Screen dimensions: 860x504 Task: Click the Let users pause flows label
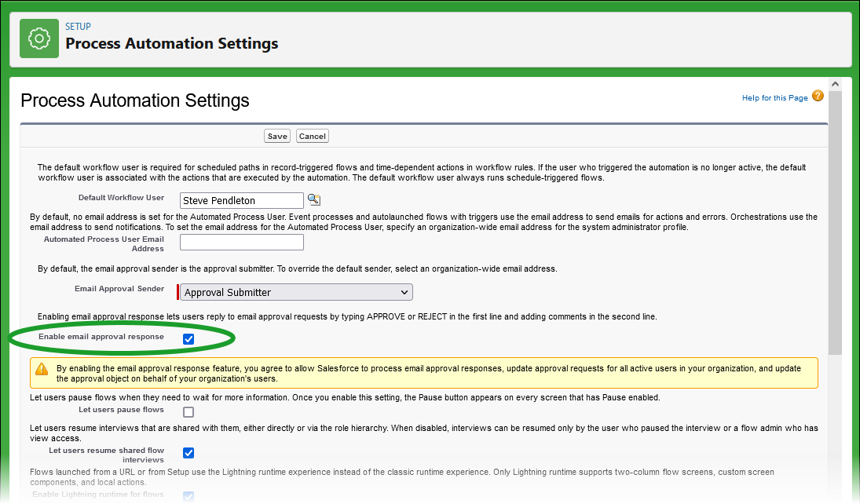coord(121,410)
